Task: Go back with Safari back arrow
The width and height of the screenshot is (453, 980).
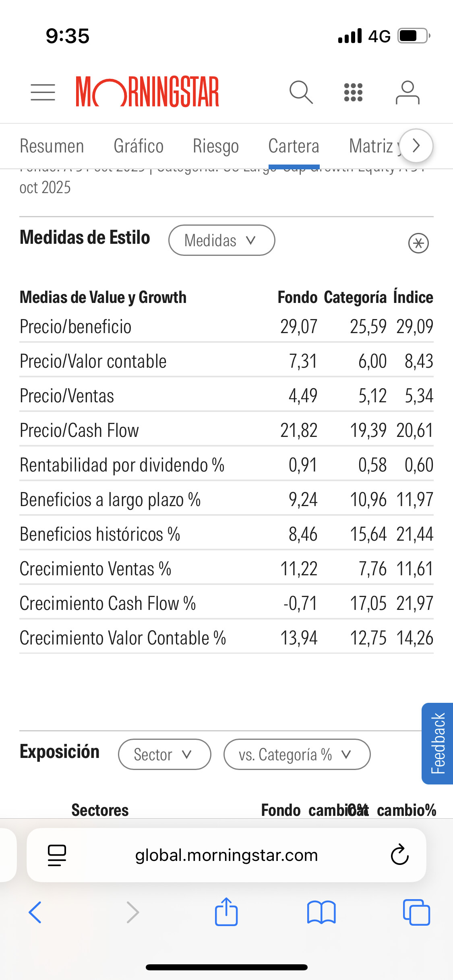Action: click(x=35, y=912)
